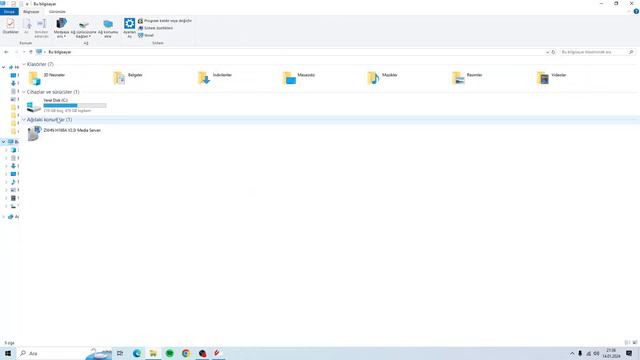Click the taskbar Ara search box
The height and width of the screenshot is (360, 640).
click(65, 353)
